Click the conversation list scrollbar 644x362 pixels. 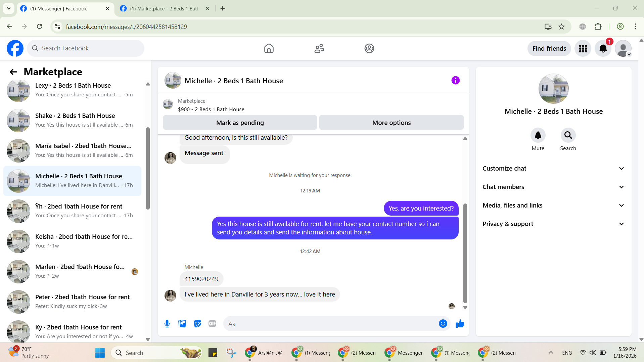pyautogui.click(x=148, y=168)
